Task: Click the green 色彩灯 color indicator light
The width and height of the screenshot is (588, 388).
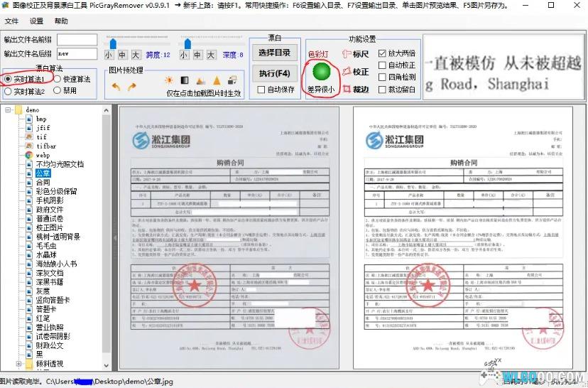Action: 322,72
